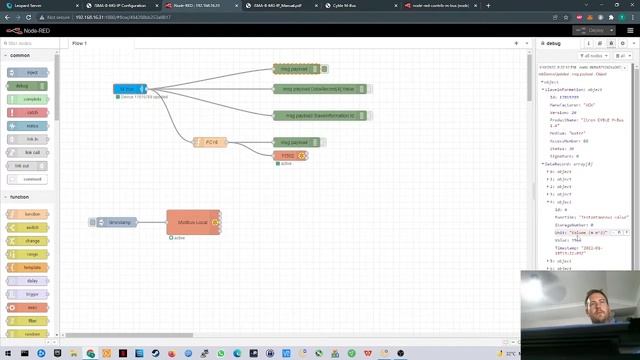
Task: Select the function node in the palette
Action: click(27, 214)
